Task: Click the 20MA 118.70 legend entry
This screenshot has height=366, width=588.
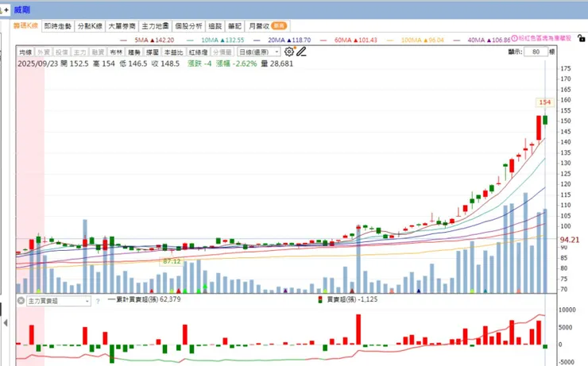Action: [282, 40]
